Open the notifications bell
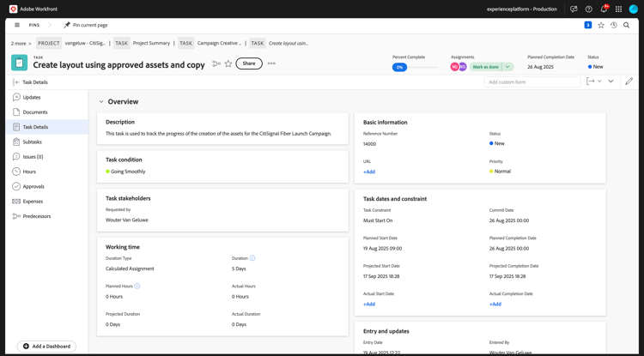Image resolution: width=644 pixels, height=356 pixels. point(603,9)
